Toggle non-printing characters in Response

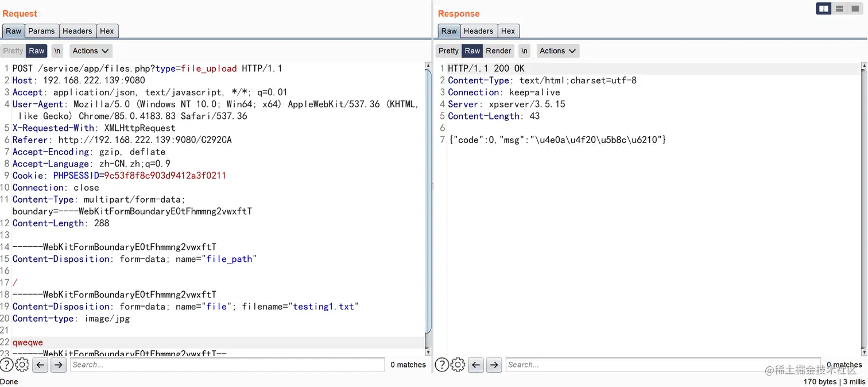coord(524,51)
